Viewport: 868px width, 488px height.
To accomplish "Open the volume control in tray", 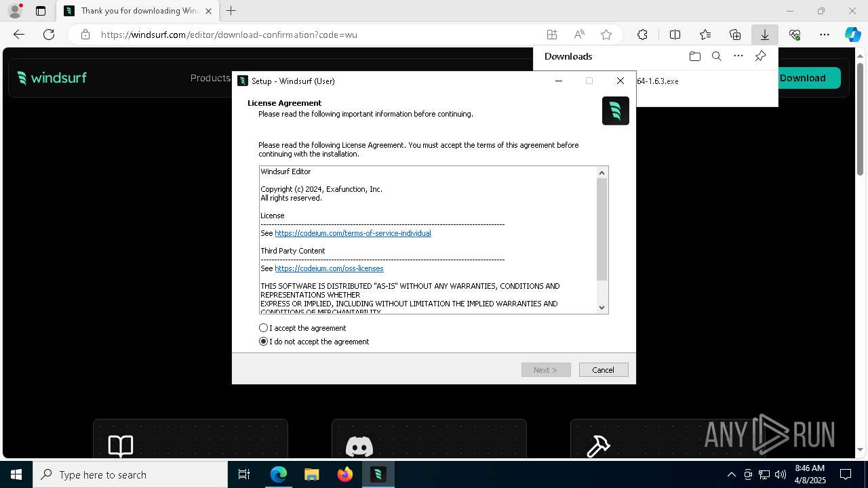I will [781, 474].
